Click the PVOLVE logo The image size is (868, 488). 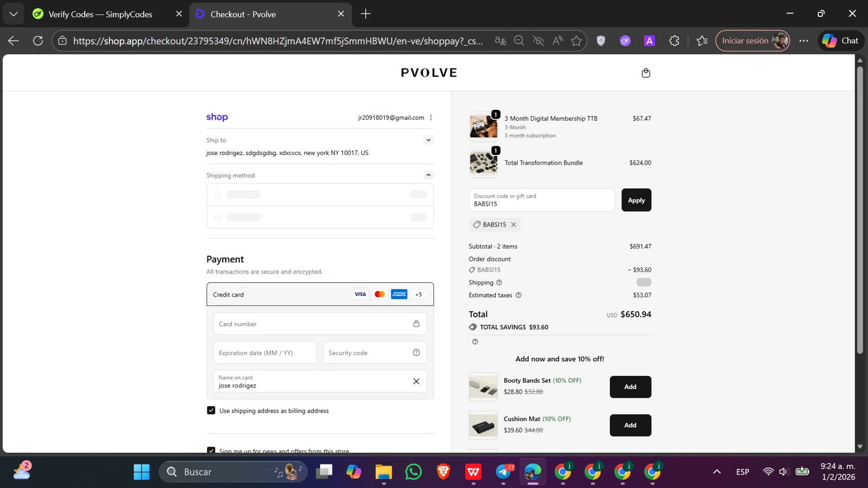[429, 73]
